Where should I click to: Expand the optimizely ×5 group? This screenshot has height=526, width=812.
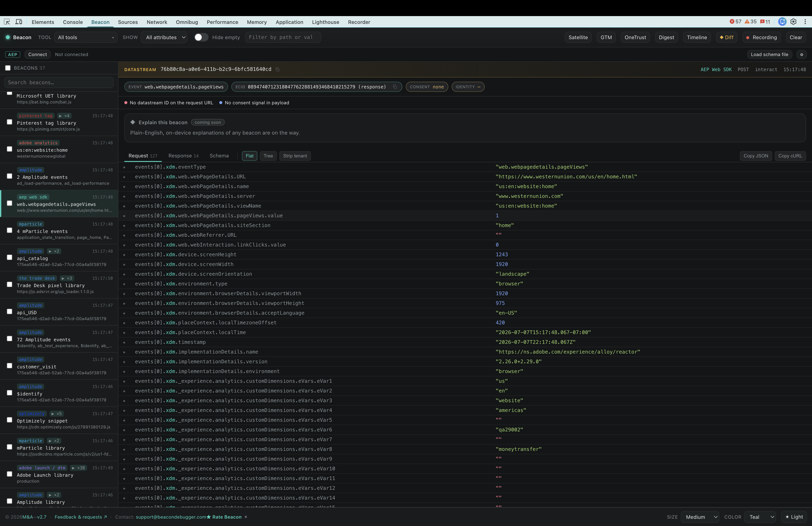57,414
